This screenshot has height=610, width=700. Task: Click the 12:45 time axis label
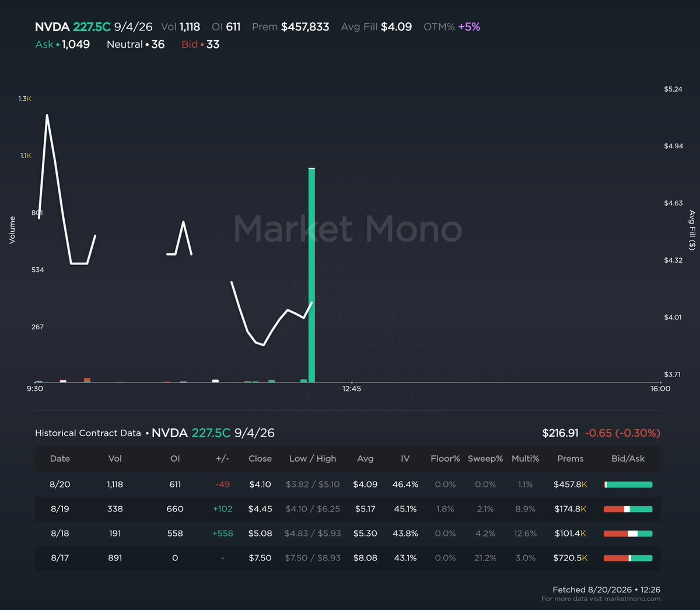pos(352,389)
